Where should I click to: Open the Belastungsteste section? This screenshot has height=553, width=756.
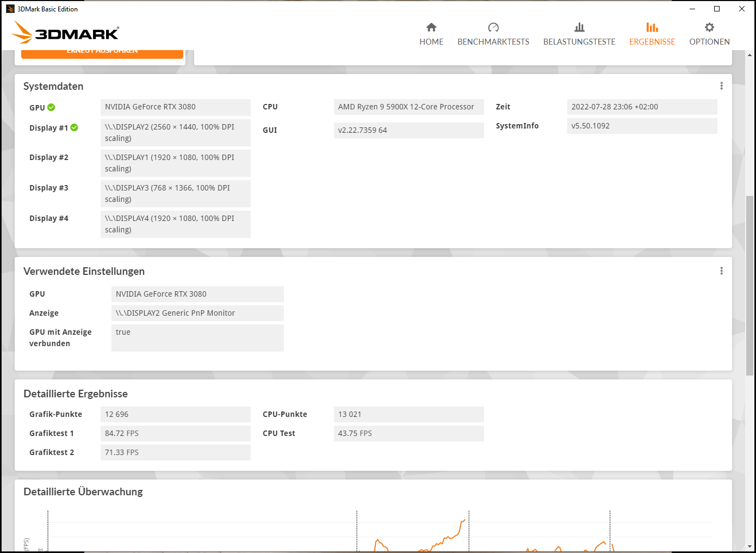579,34
